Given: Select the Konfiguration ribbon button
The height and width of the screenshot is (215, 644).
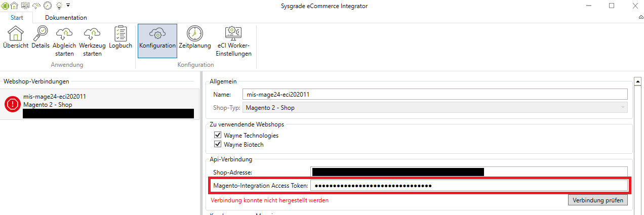Looking at the screenshot, I should coord(157,41).
